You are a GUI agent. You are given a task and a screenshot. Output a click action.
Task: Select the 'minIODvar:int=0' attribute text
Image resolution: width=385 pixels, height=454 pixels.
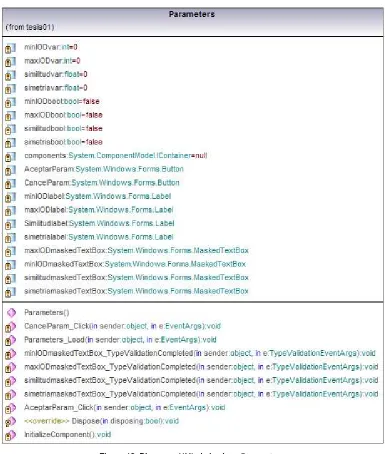pyautogui.click(x=51, y=47)
